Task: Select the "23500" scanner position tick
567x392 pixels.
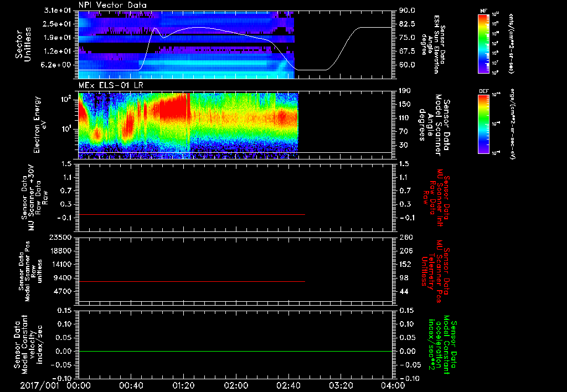Action: (x=60, y=238)
